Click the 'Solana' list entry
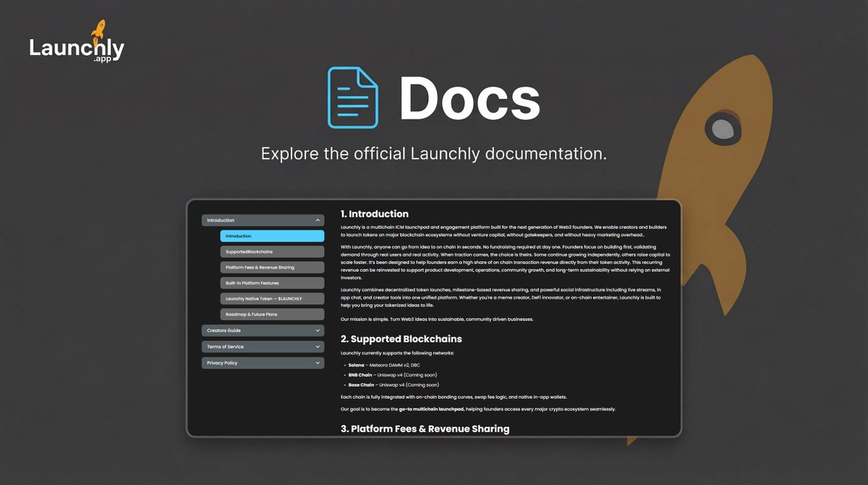The height and width of the screenshot is (485, 868). [x=384, y=365]
